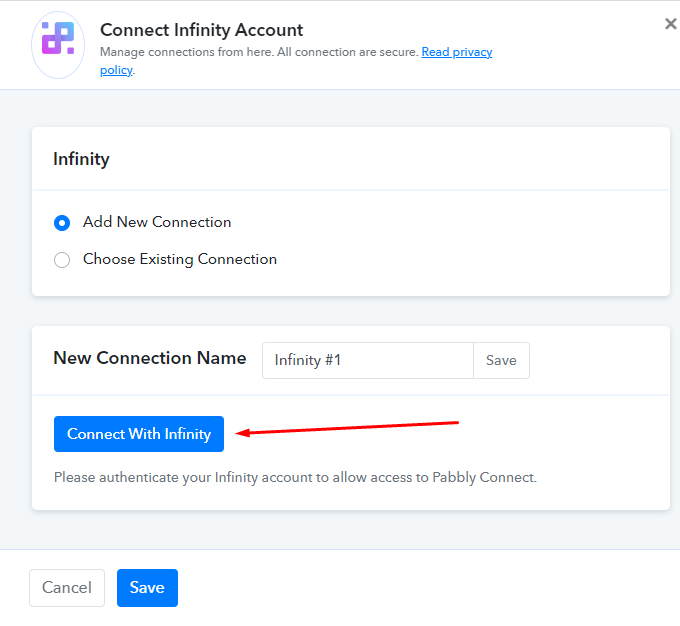This screenshot has height=626, width=680.
Task: Click the Infinity app logo icon
Action: tap(58, 45)
